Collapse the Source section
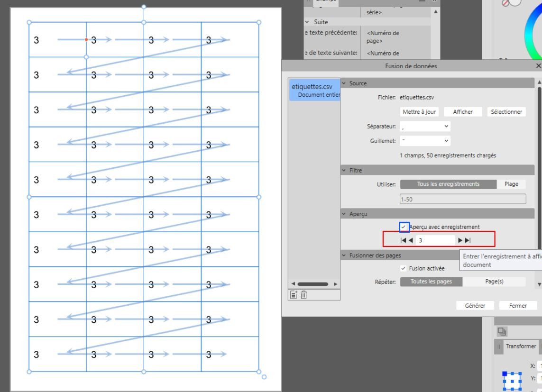This screenshot has width=542, height=392. tap(344, 83)
